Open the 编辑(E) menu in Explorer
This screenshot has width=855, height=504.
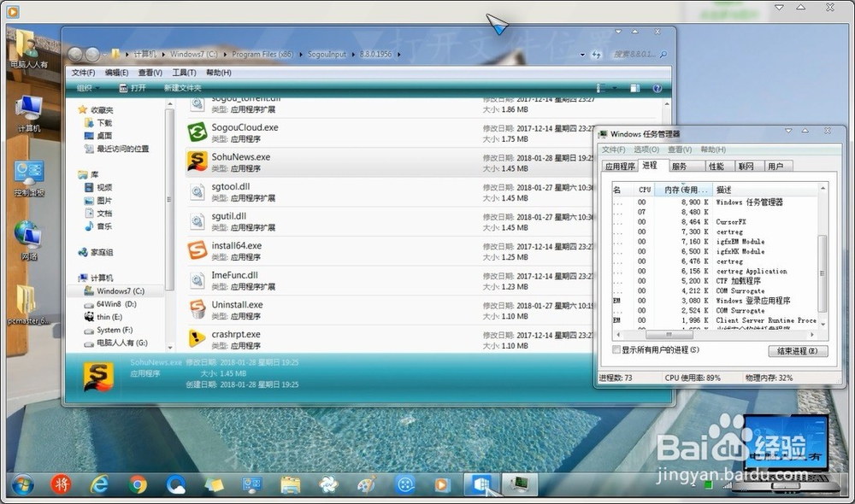pyautogui.click(x=116, y=73)
